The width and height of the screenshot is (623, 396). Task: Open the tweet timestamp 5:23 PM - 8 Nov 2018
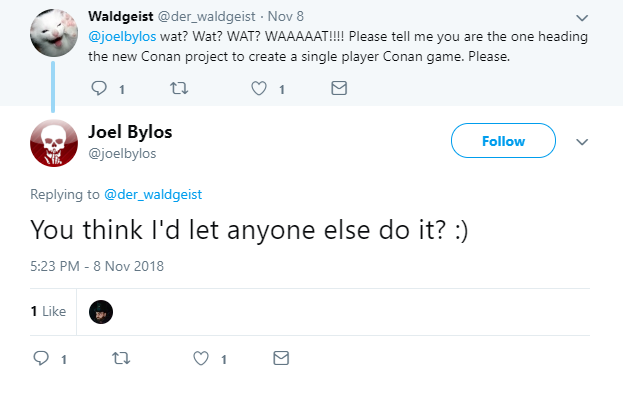coord(97,266)
